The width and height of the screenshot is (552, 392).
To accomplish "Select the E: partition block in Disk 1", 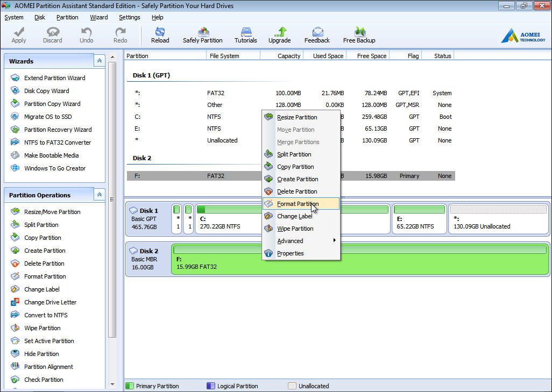I will click(x=419, y=219).
